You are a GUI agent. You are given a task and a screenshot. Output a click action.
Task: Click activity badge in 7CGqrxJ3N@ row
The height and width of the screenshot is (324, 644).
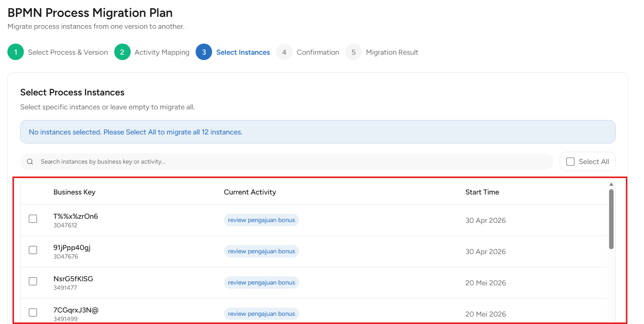click(261, 314)
